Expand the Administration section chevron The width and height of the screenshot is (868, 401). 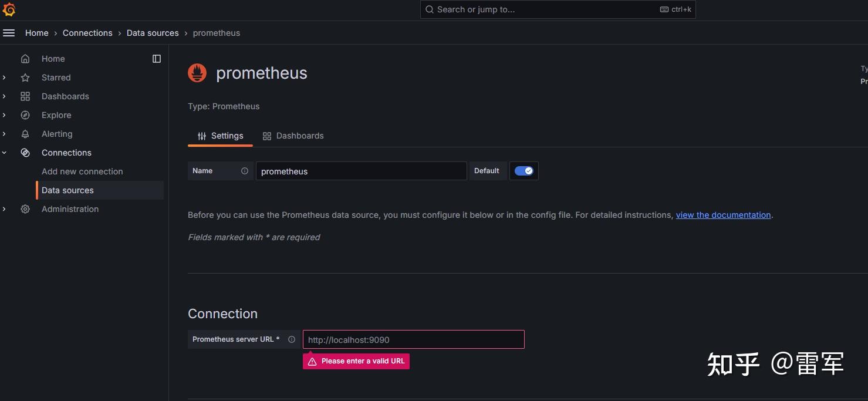tap(5, 209)
